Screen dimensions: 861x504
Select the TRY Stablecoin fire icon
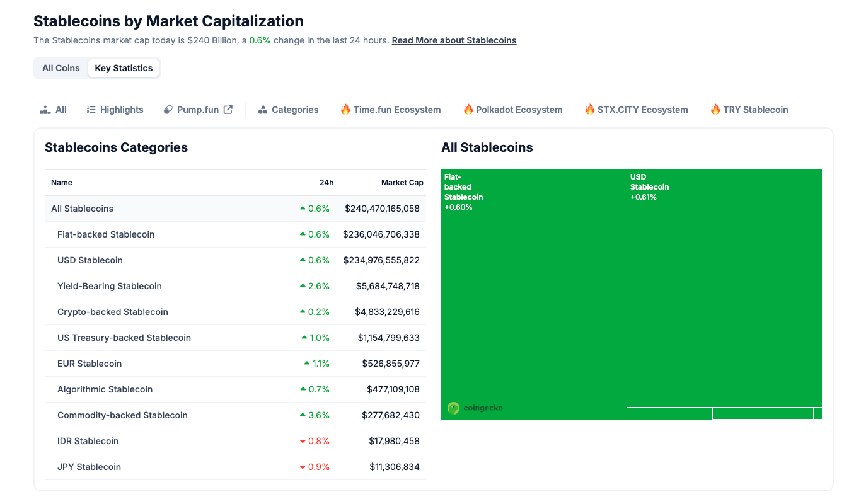715,109
